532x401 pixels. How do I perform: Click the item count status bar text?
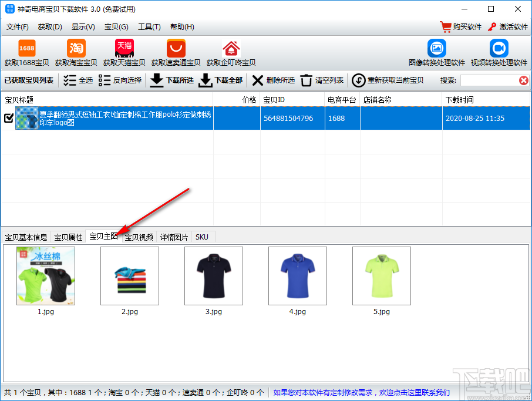134,393
